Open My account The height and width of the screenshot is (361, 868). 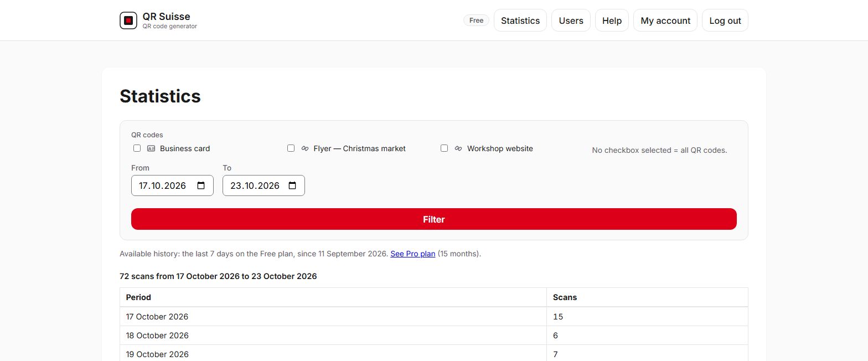coord(665,20)
